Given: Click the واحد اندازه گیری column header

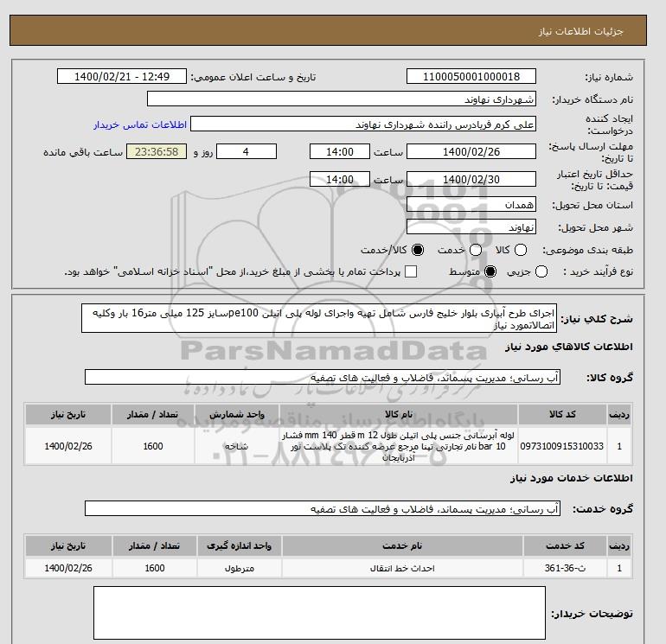Looking at the screenshot, I should [239, 545].
